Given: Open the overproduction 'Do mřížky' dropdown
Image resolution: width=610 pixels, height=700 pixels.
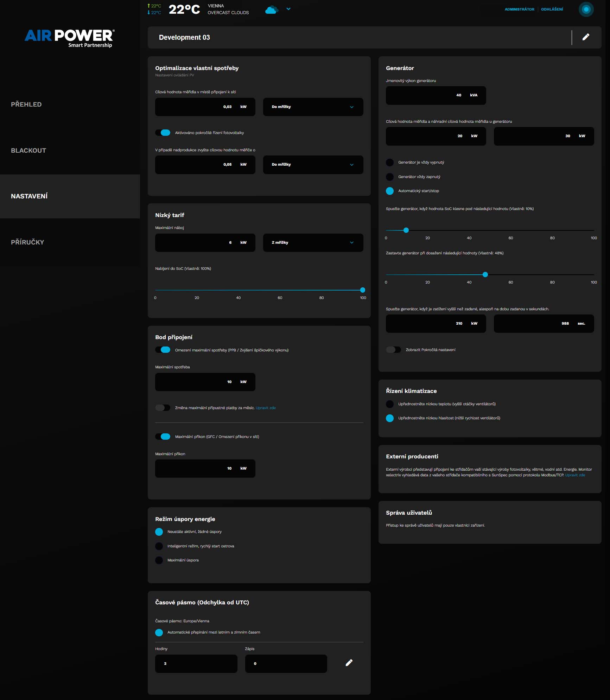Looking at the screenshot, I should tap(313, 165).
